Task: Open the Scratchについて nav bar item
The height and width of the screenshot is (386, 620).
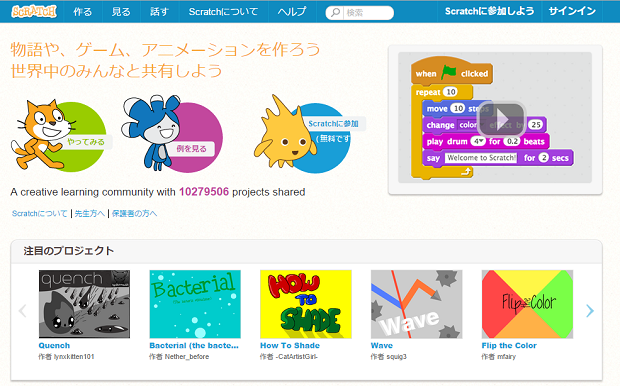Action: tap(223, 12)
